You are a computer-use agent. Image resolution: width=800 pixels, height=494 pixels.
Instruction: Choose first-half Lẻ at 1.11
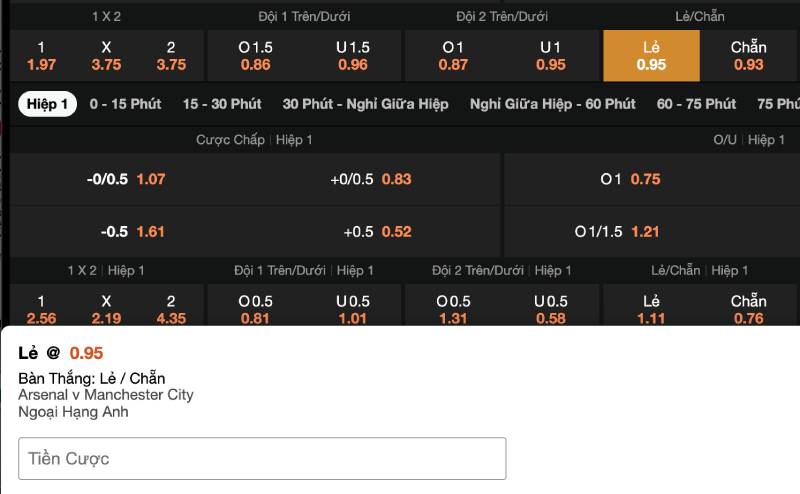pos(651,309)
